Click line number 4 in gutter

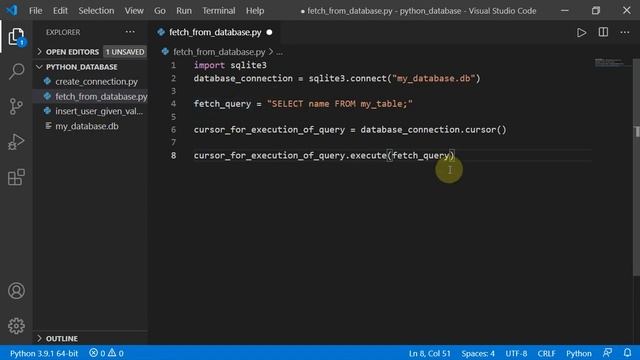(x=173, y=104)
